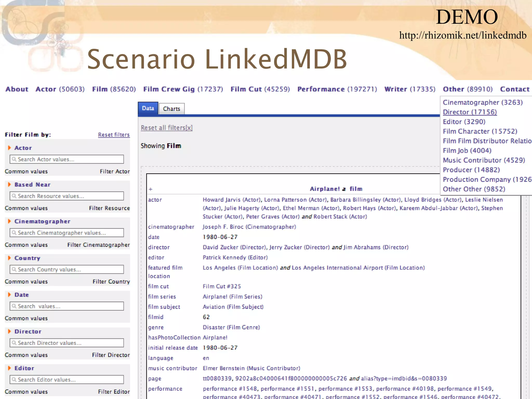532x399 pixels.
Task: Expand the Country filter triangle
Action: (x=9, y=258)
